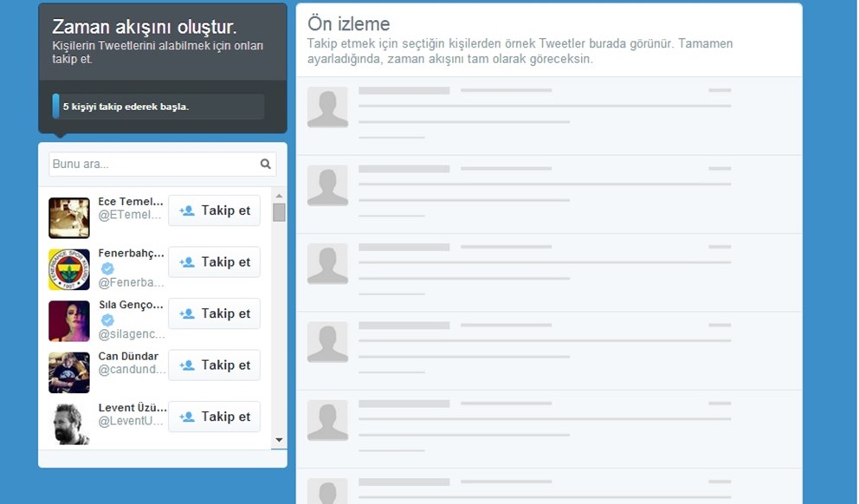Click the "Can Dündar" name text
Screen dimensions: 859x504
(x=128, y=356)
